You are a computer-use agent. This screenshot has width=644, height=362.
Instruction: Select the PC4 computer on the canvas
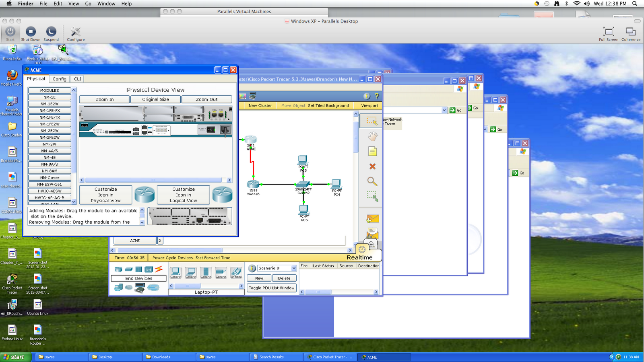336,185
